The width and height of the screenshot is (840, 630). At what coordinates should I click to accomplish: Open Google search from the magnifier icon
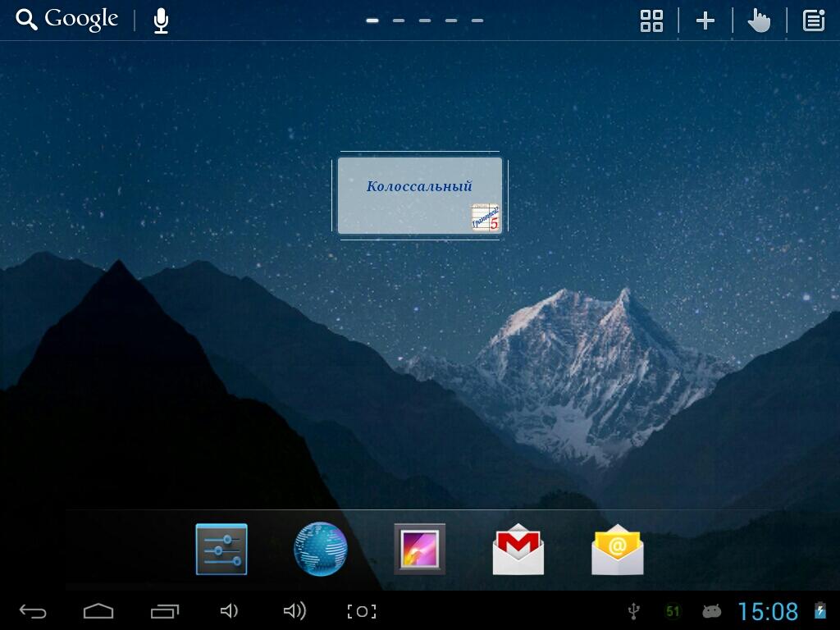coord(26,20)
